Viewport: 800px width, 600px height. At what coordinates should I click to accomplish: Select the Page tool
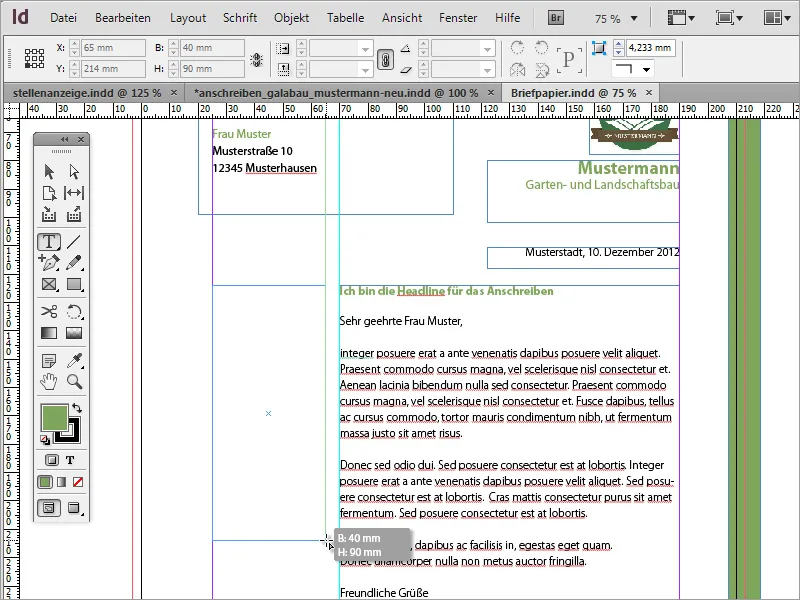[49, 193]
